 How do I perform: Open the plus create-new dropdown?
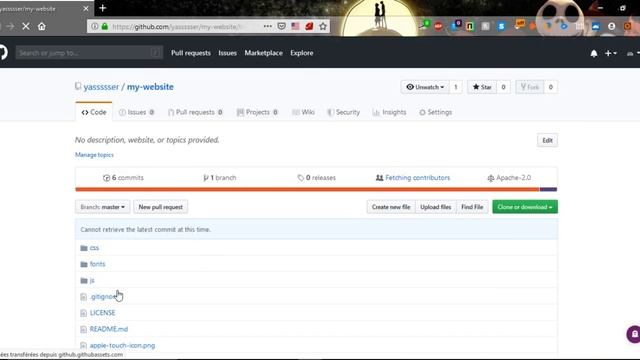coord(611,53)
